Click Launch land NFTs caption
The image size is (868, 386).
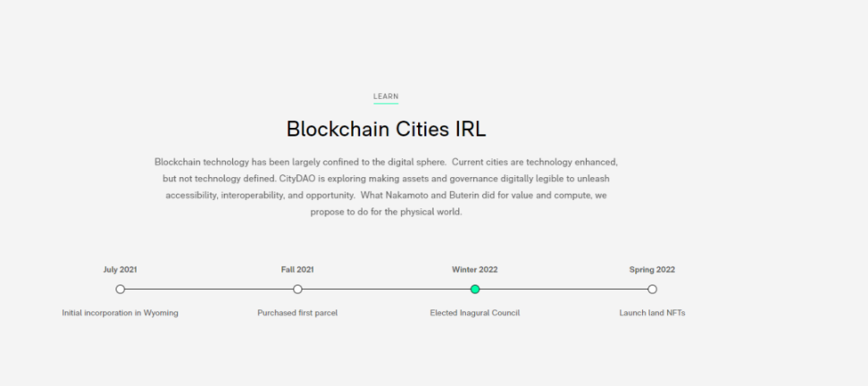click(652, 313)
